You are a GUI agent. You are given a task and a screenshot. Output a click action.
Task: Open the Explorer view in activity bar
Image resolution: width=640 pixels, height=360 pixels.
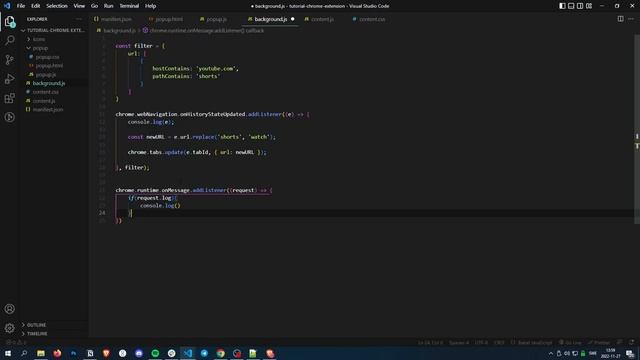coord(10,21)
